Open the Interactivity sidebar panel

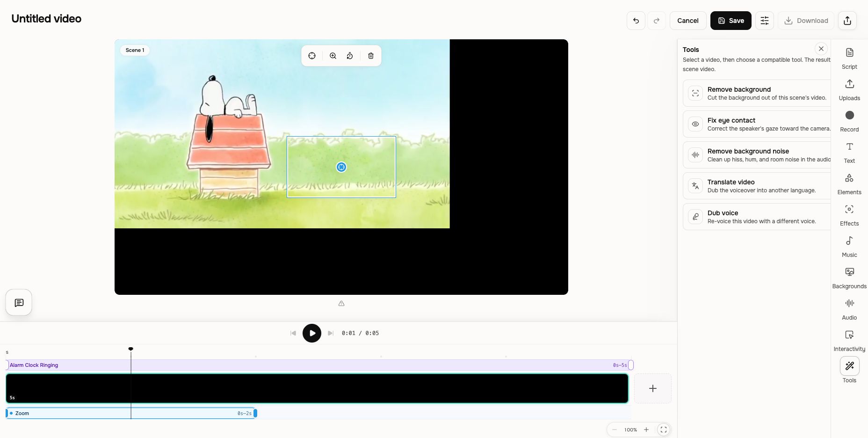pyautogui.click(x=849, y=341)
